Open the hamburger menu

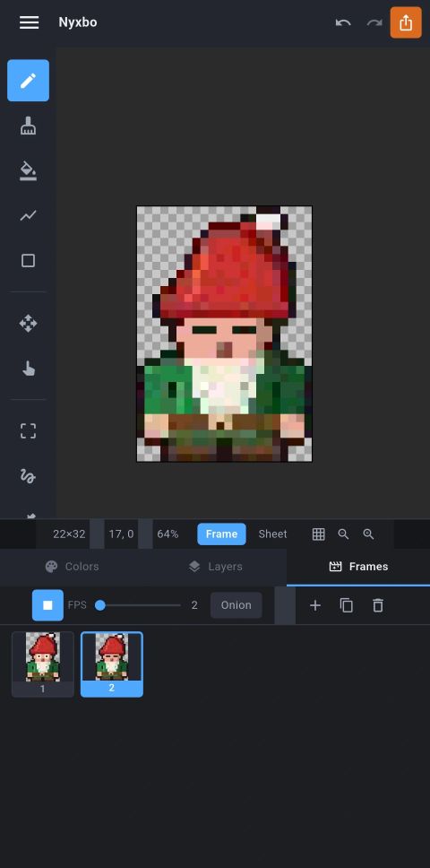point(29,22)
